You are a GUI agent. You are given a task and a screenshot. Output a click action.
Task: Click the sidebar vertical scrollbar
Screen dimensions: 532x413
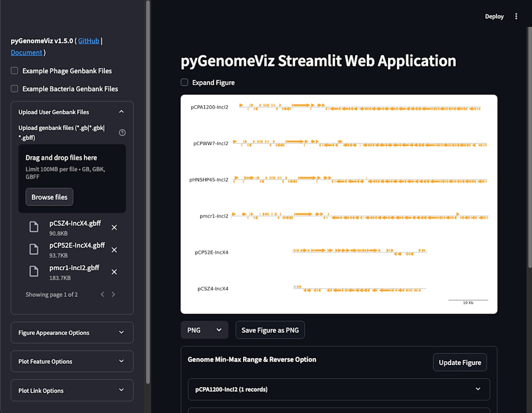pos(148,191)
